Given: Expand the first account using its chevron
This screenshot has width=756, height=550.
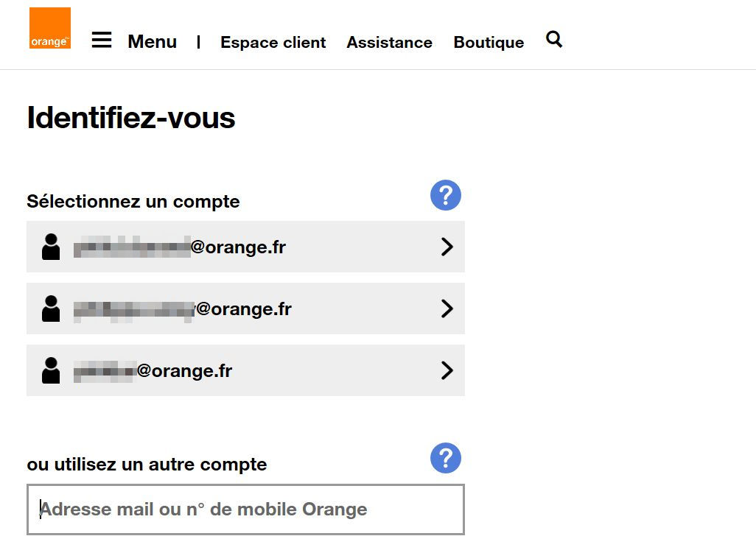Looking at the screenshot, I should point(447,247).
